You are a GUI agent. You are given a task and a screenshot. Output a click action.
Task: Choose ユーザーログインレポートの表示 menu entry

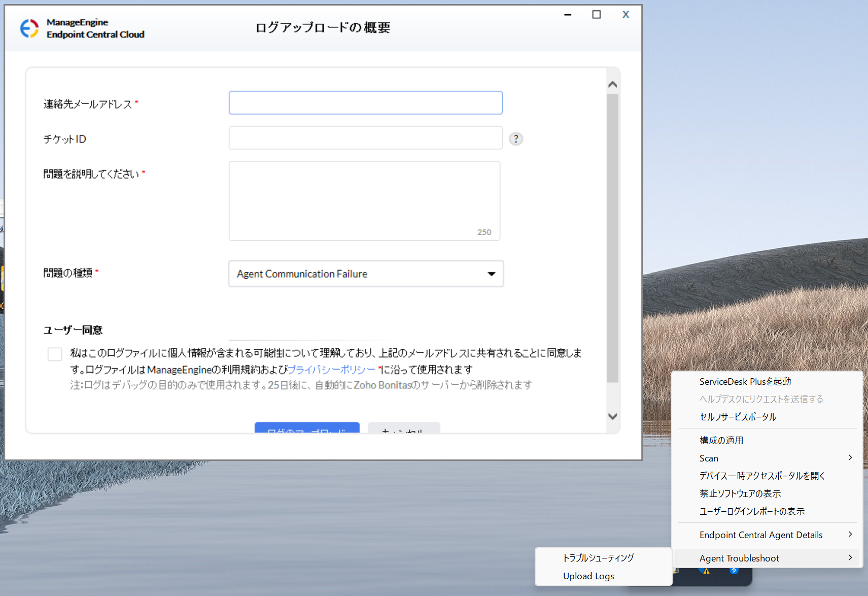coord(767,511)
